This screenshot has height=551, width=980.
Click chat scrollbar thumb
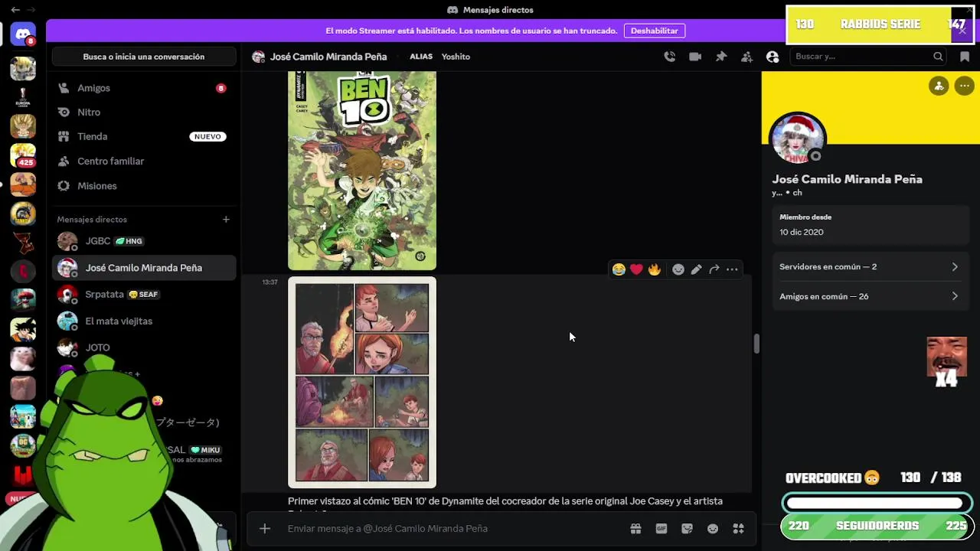[x=756, y=344]
